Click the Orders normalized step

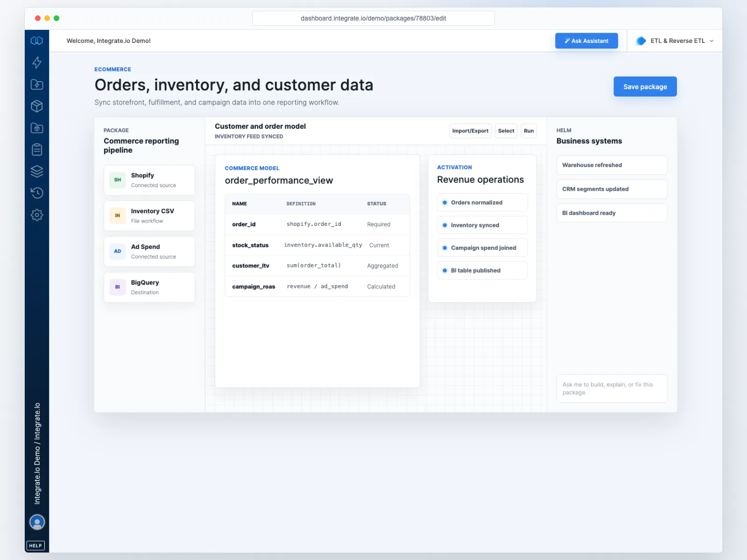point(482,203)
